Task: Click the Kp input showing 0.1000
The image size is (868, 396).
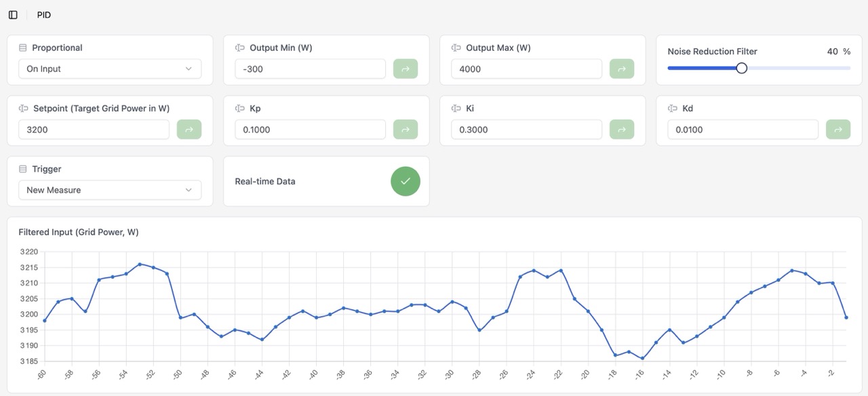Action: [x=310, y=130]
